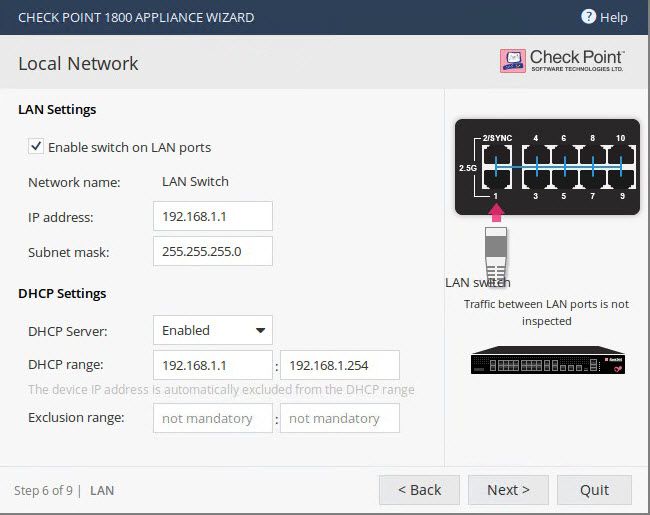The height and width of the screenshot is (515, 650).
Task: Click the Check Point logo
Action: [562, 61]
